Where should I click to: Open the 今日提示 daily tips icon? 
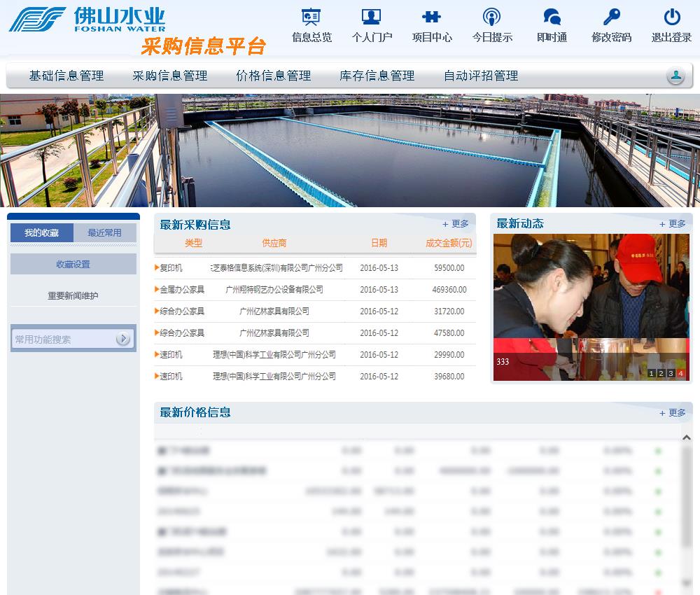(491, 18)
